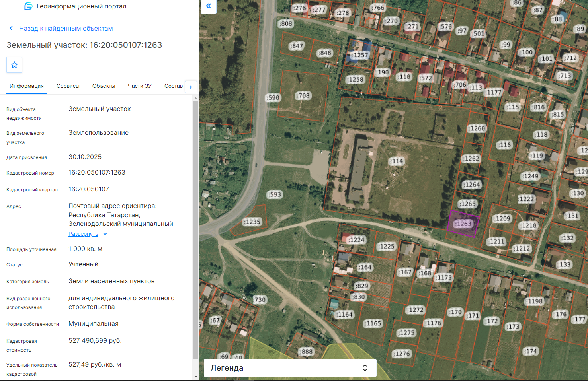Viewport: 588px width, 381px height.
Task: Collapse side panel with double-chevron button
Action: coord(209,6)
